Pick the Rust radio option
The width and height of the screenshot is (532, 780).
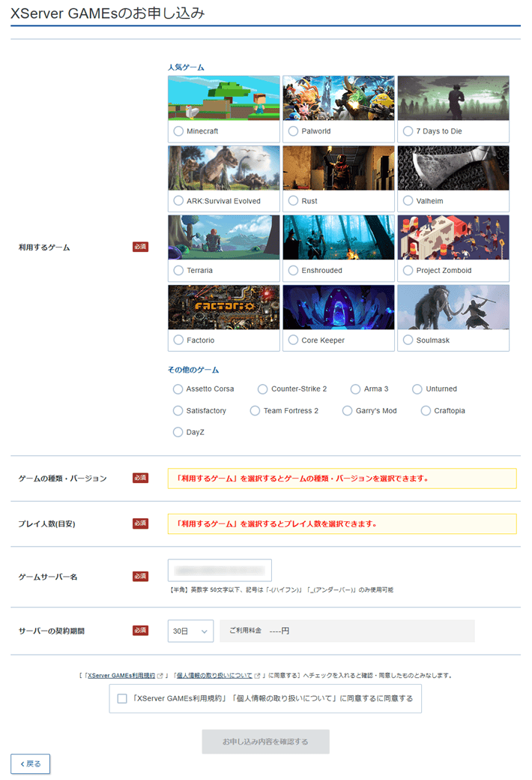tap(293, 201)
